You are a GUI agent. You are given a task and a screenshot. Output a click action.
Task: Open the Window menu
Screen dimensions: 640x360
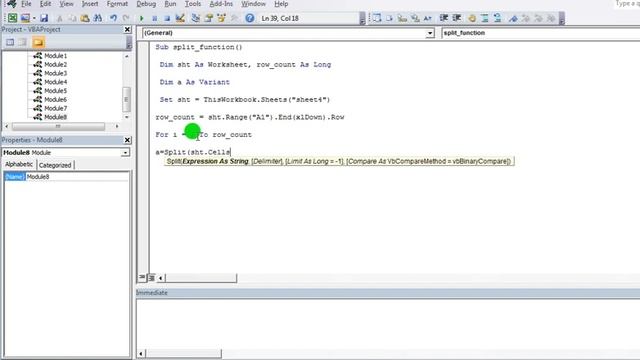pos(253,4)
